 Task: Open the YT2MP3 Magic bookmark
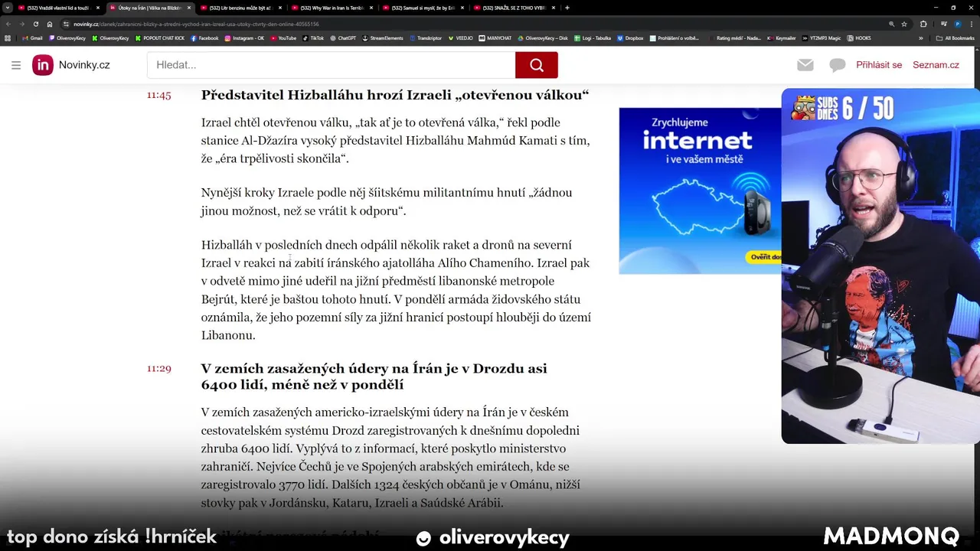823,37
